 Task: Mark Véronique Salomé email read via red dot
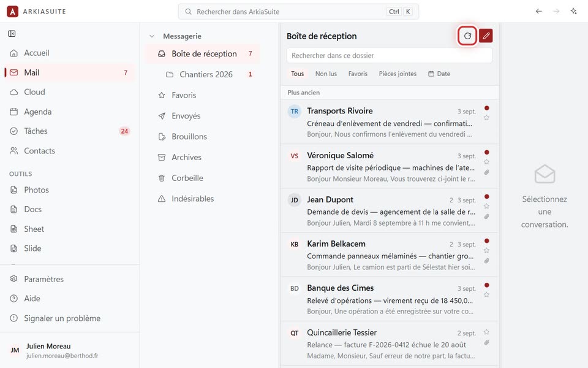pos(487,153)
